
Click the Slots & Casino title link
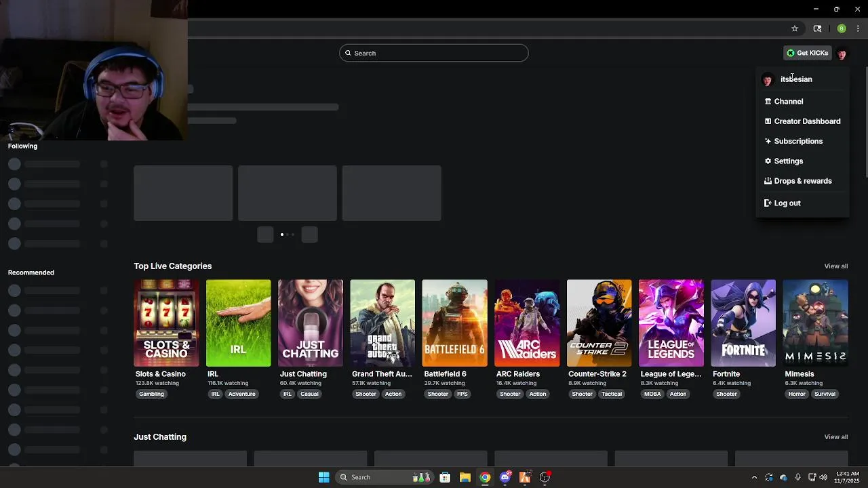coord(161,374)
